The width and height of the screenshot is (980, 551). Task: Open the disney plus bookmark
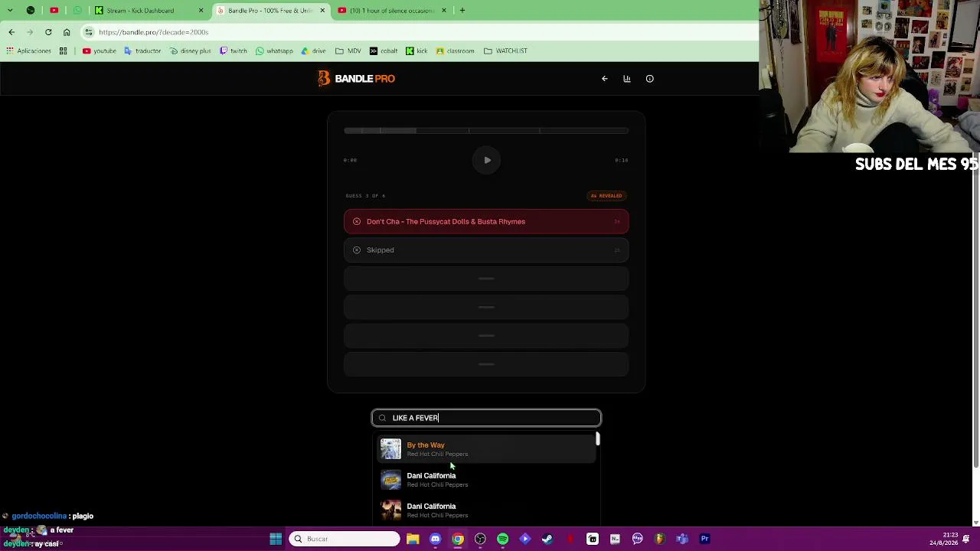point(190,51)
